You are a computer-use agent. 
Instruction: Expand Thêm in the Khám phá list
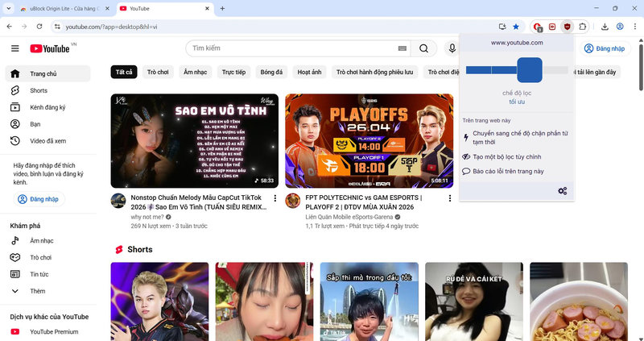tap(47, 291)
